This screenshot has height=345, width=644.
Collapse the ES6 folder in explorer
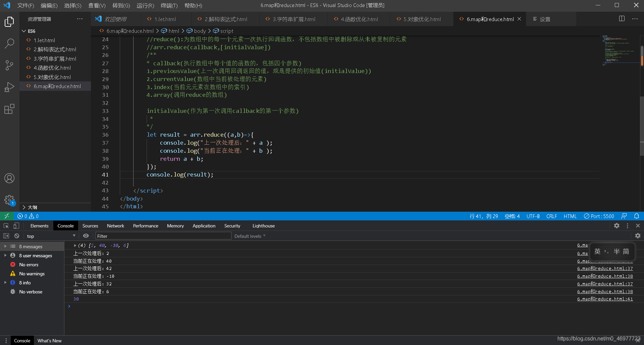tap(24, 31)
